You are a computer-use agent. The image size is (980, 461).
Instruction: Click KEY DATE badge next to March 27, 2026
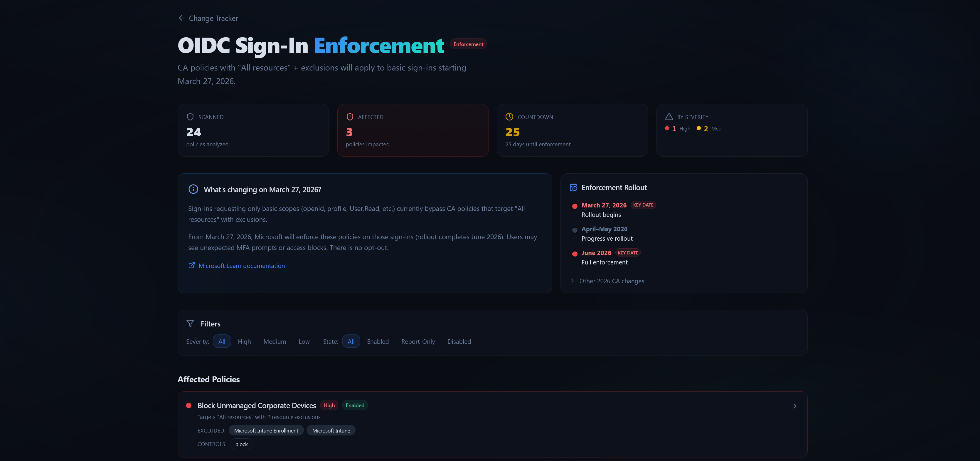point(643,205)
